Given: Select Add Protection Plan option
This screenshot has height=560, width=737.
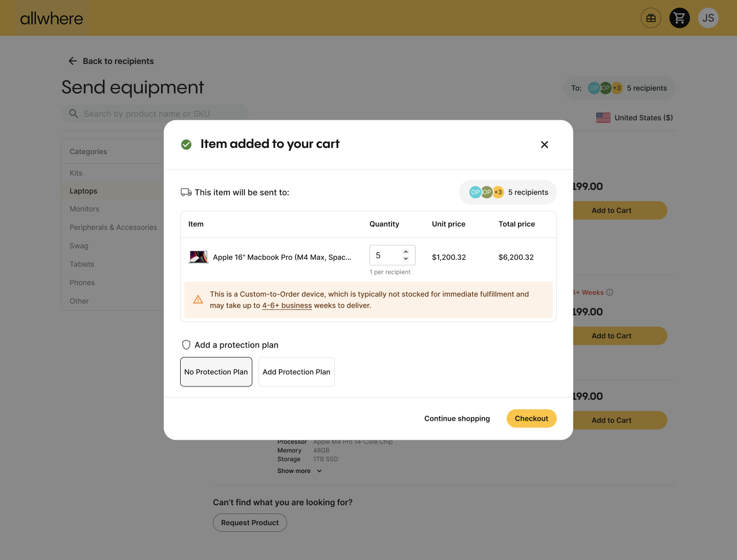Looking at the screenshot, I should [296, 372].
